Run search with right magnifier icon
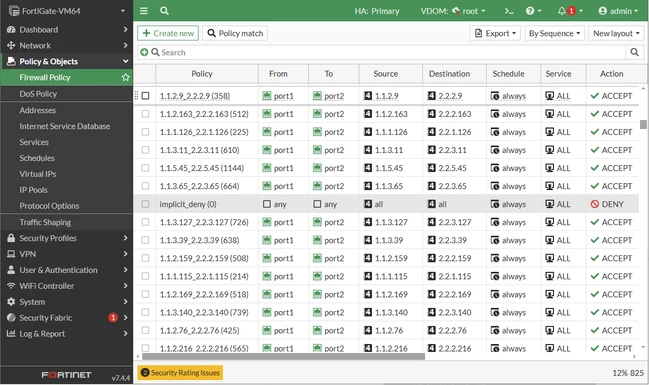 coord(634,52)
